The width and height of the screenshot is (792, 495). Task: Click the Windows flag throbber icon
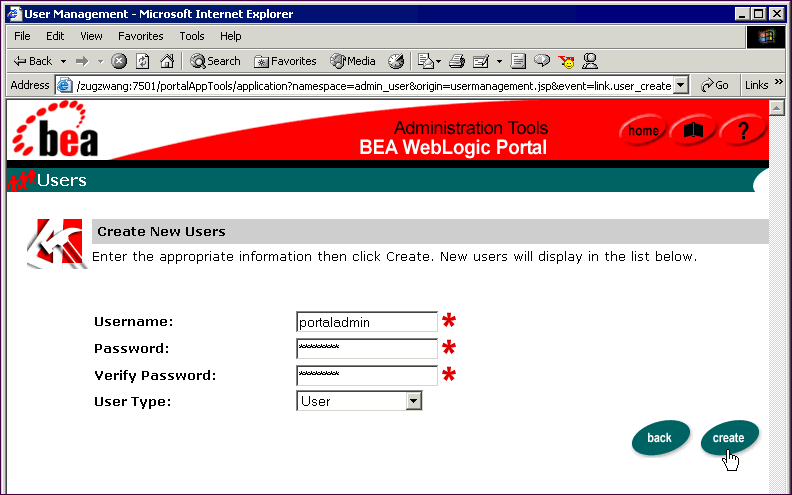pos(765,36)
